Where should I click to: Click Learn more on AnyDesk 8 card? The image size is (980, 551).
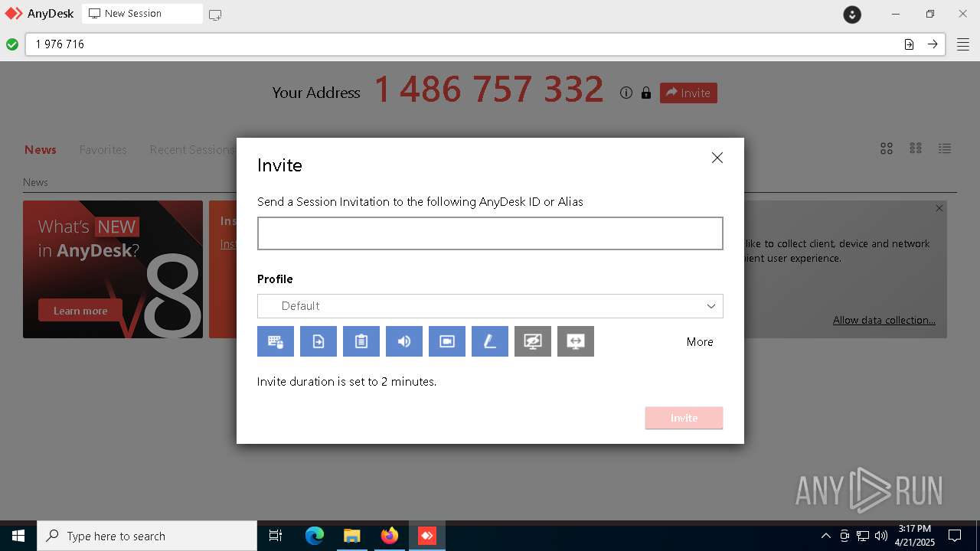click(x=80, y=311)
